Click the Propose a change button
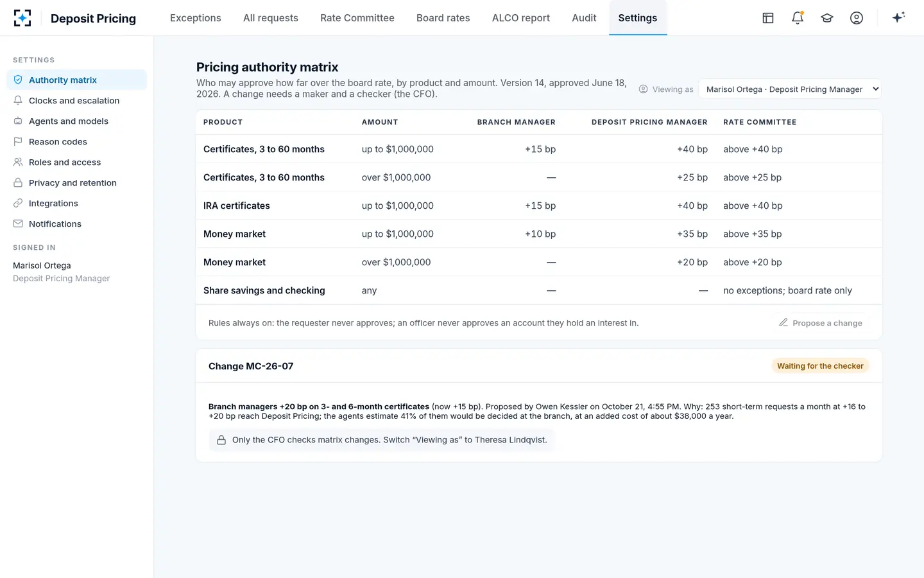 coord(821,322)
